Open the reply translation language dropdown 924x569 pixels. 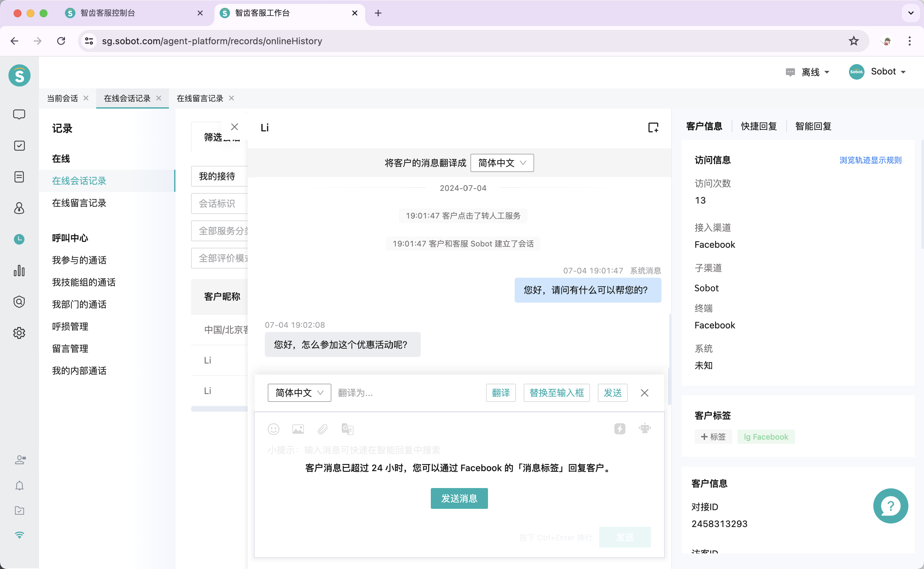tap(299, 393)
